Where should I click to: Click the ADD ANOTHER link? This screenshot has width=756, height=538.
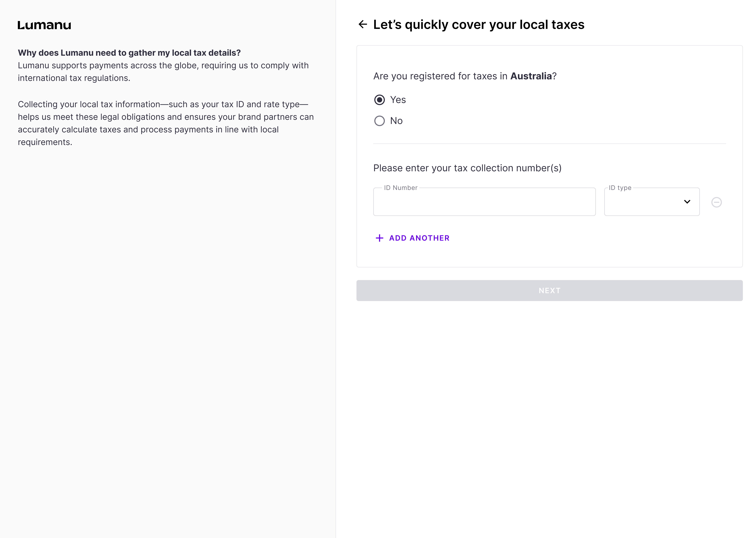(x=419, y=238)
